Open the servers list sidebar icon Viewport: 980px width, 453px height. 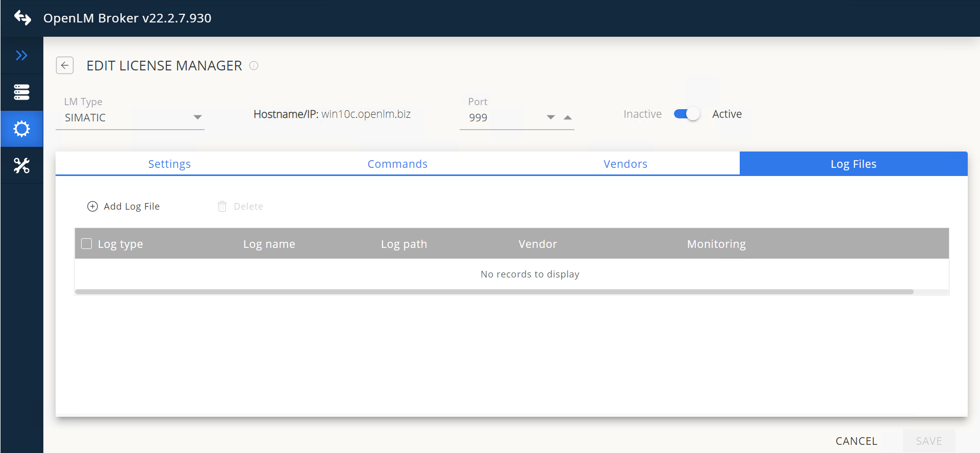coord(21,92)
